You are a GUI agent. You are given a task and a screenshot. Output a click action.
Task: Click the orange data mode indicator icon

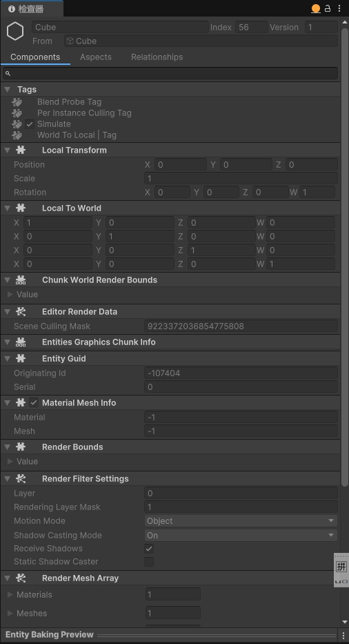point(316,8)
